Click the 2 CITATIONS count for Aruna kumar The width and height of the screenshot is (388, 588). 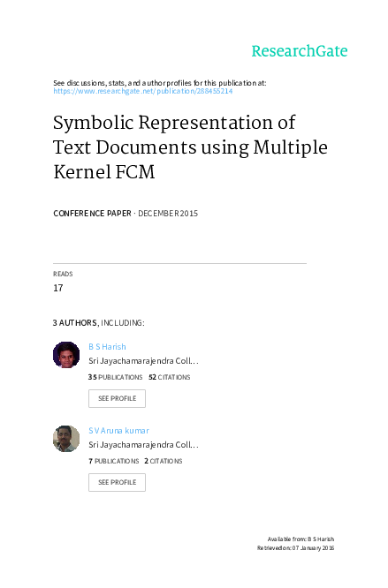164,461
